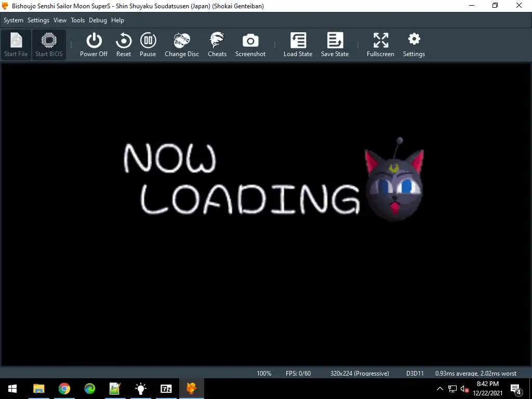This screenshot has height=399, width=532.
Task: Open the notification center with 4 alerts
Action: [x=516, y=389]
